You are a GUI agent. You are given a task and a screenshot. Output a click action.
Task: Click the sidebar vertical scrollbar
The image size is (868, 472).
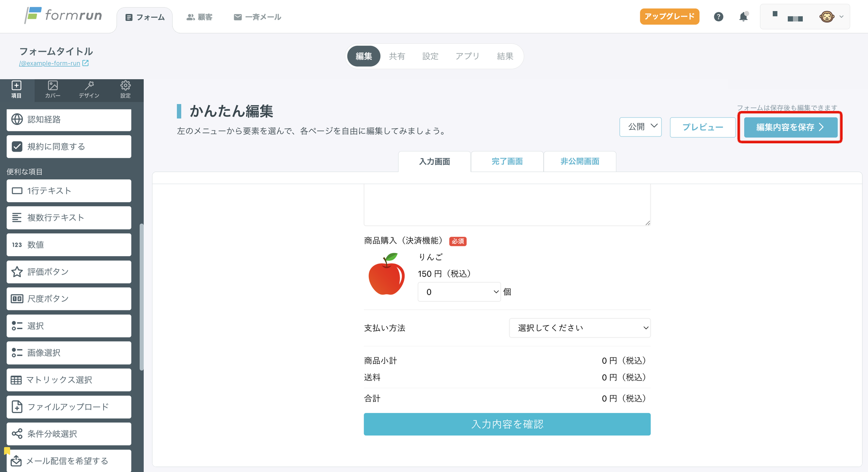[142, 297]
